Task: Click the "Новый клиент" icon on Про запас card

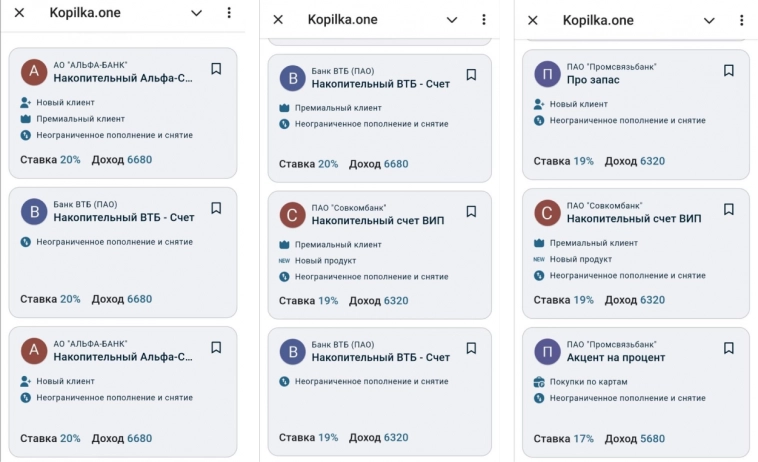Action: tap(540, 103)
